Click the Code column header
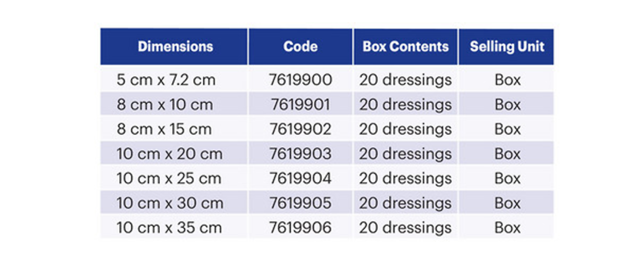 coord(300,47)
